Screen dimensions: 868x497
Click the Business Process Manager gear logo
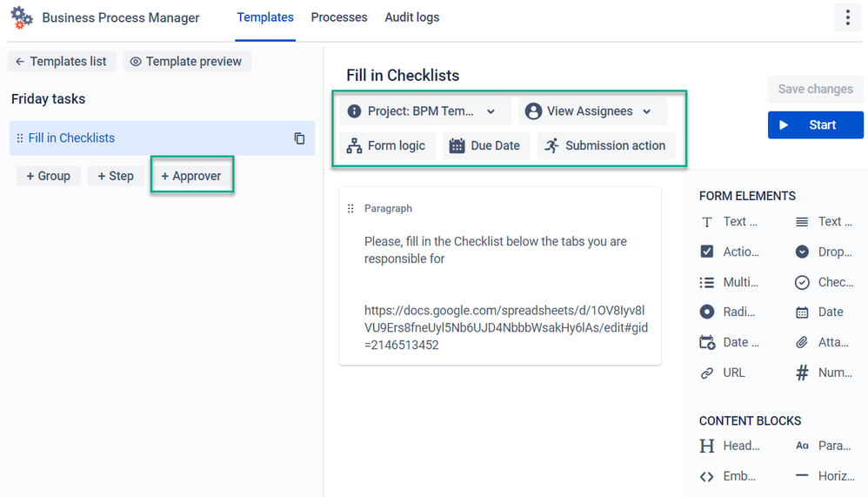click(x=22, y=17)
